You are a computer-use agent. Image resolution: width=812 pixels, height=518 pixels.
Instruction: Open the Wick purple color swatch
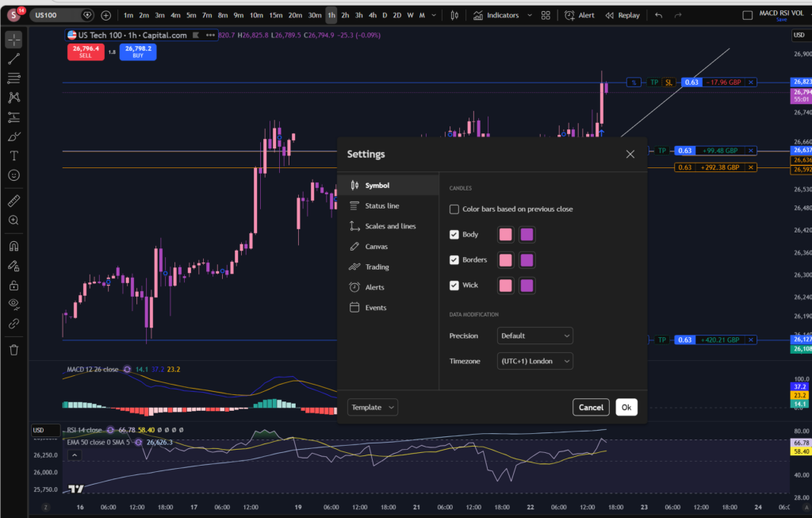[x=527, y=286]
